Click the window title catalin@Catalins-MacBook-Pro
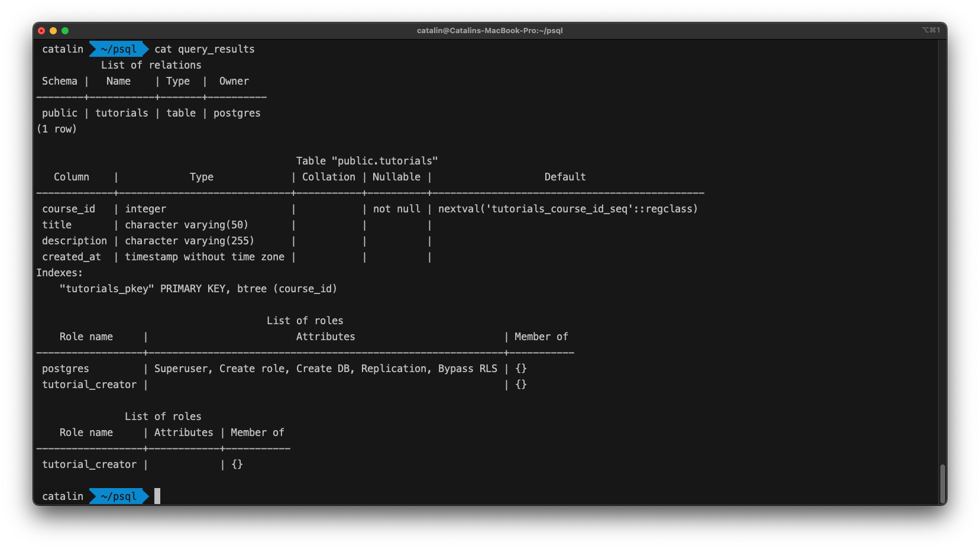The width and height of the screenshot is (980, 549). tap(490, 30)
